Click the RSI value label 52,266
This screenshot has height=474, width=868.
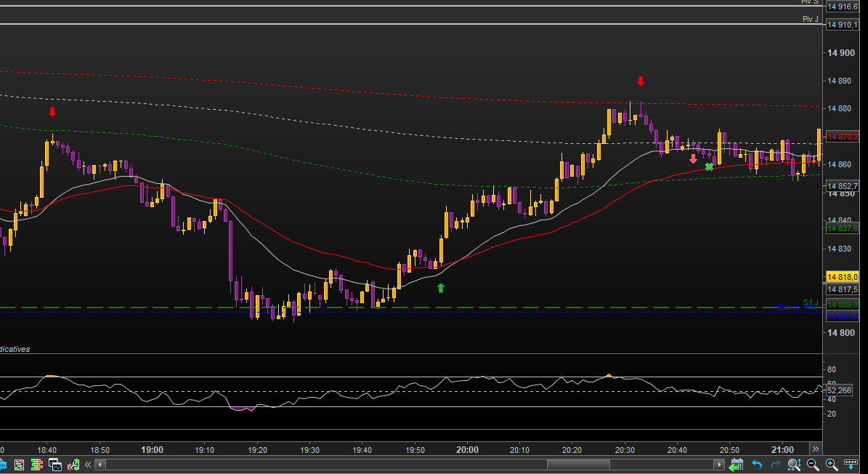pyautogui.click(x=839, y=390)
